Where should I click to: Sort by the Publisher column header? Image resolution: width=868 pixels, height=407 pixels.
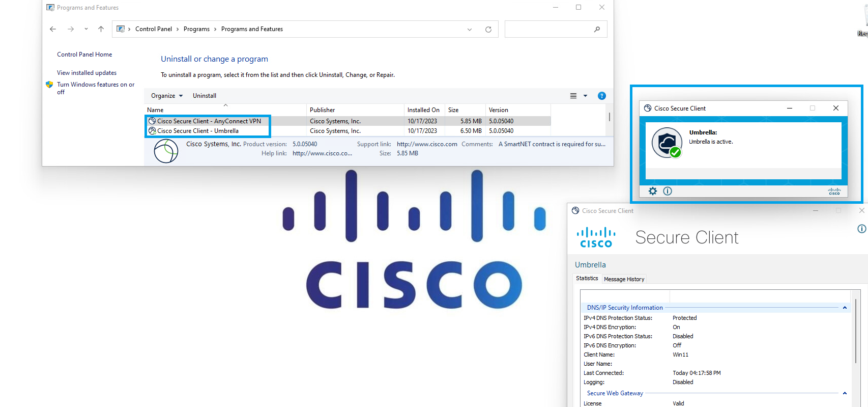click(355, 110)
